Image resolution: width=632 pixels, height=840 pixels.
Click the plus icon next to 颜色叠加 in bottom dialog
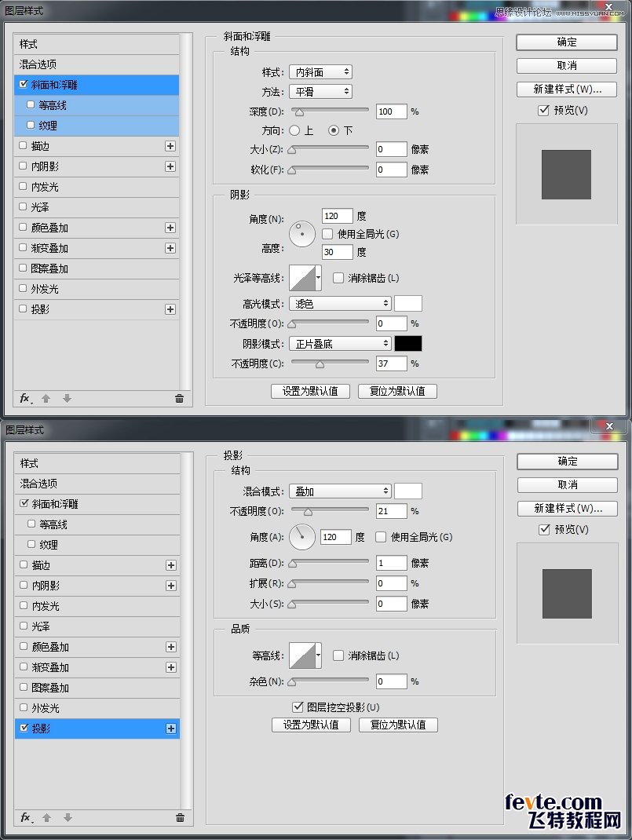(x=171, y=647)
